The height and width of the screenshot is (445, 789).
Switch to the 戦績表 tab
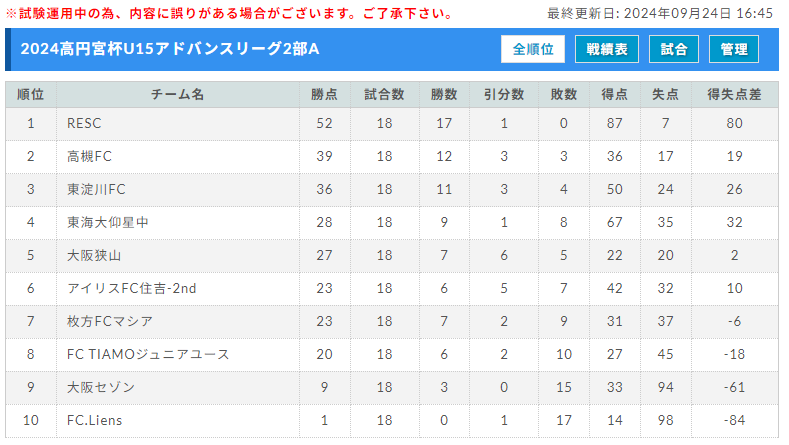[607, 49]
